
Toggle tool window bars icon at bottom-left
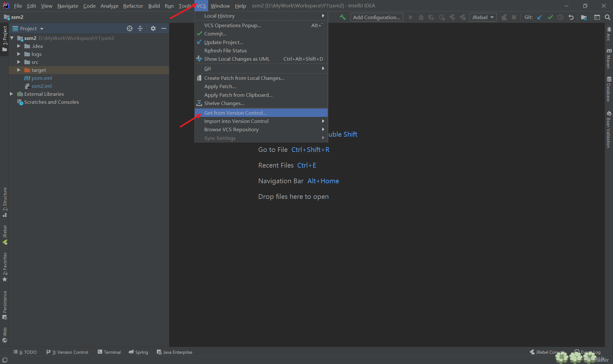click(5, 360)
